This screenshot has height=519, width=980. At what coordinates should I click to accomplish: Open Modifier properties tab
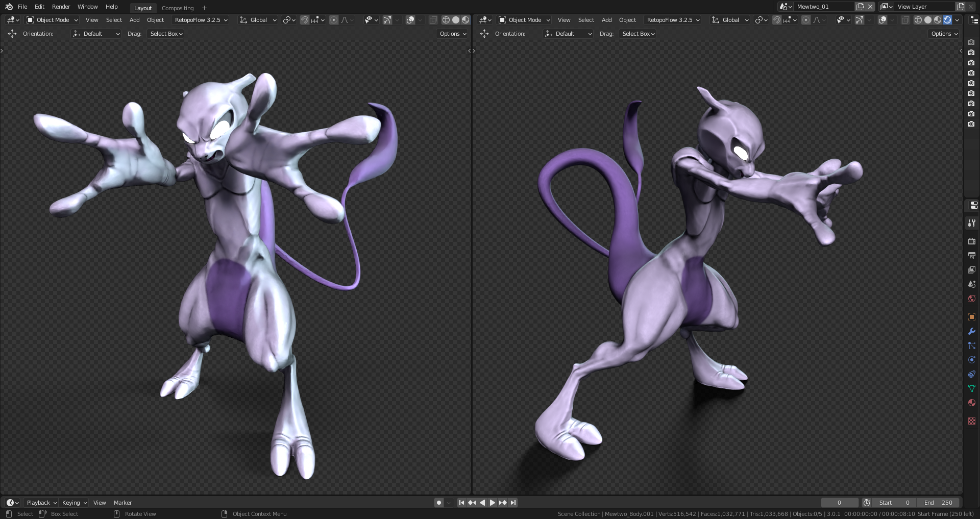coord(972,331)
